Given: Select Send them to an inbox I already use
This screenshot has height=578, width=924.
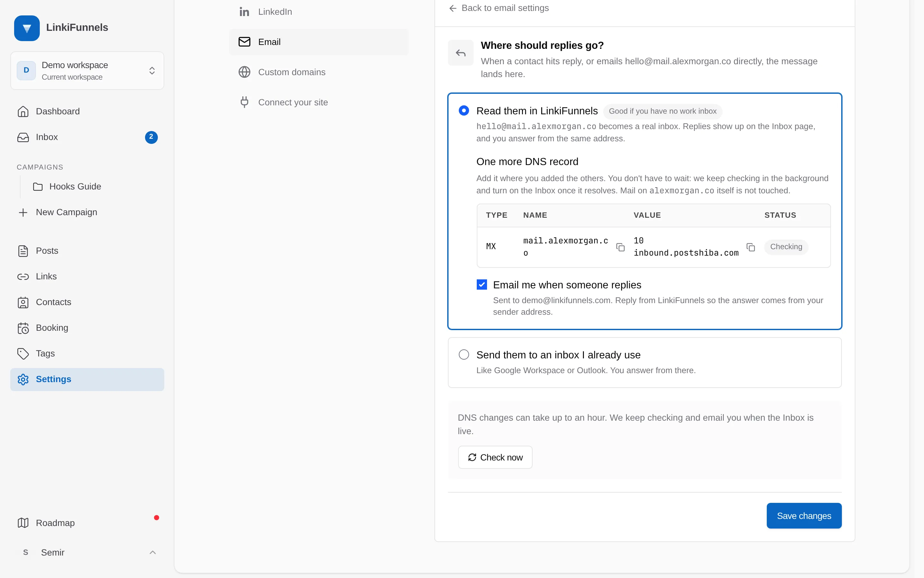Looking at the screenshot, I should click(x=464, y=355).
